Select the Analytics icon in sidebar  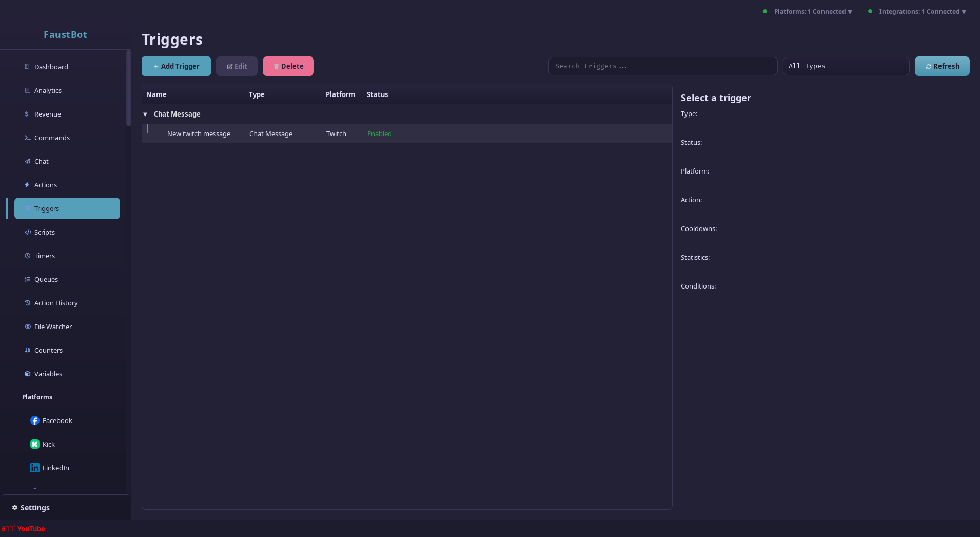click(27, 90)
